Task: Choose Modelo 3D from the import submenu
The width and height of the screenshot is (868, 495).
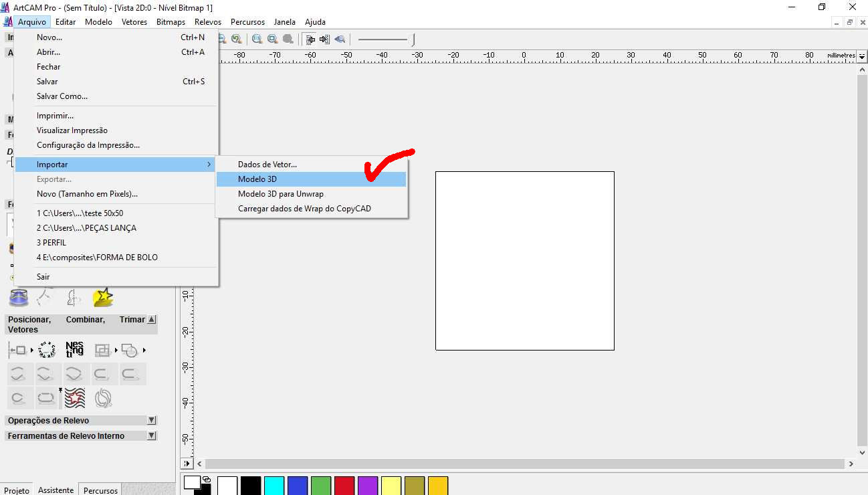Action: tap(311, 179)
